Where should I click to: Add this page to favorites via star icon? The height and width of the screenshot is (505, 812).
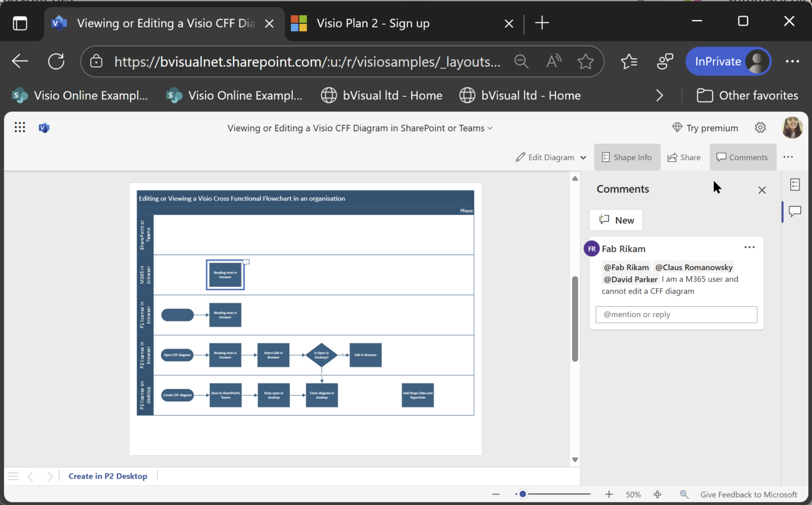tap(586, 61)
